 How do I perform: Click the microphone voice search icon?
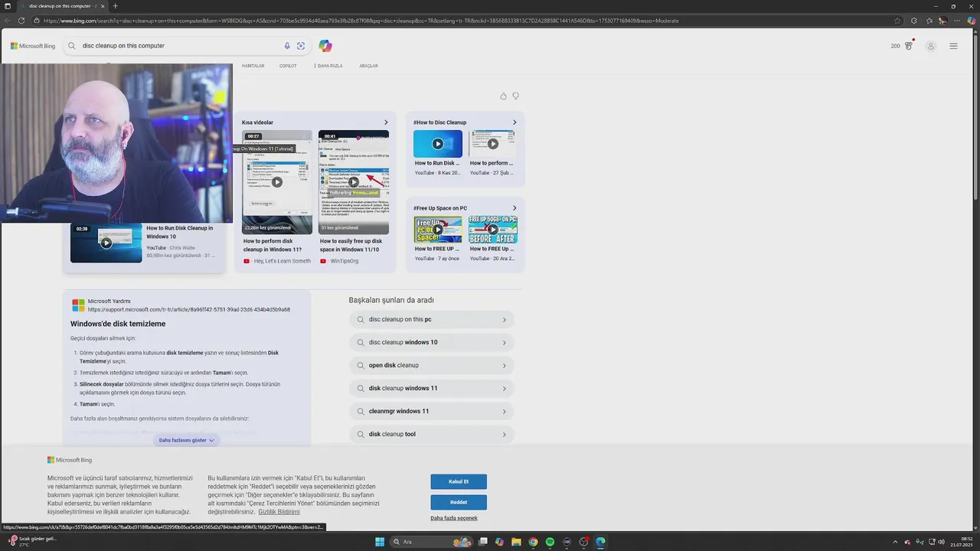tap(287, 46)
